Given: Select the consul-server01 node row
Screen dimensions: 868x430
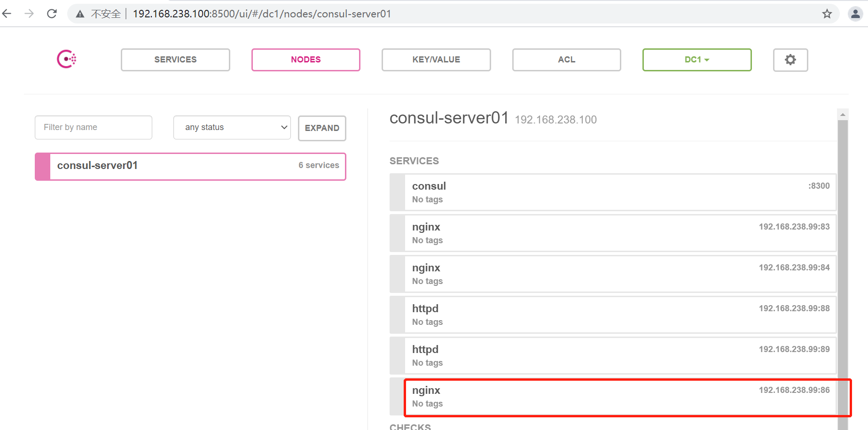Looking at the screenshot, I should tap(190, 166).
